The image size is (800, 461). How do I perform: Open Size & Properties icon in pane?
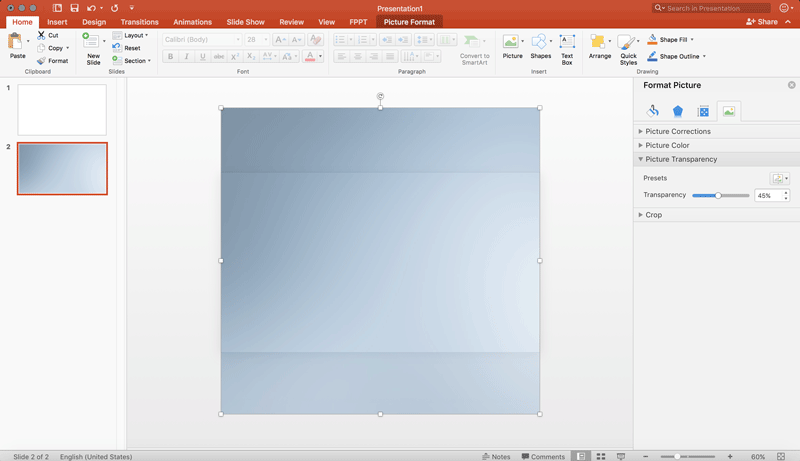click(x=703, y=111)
